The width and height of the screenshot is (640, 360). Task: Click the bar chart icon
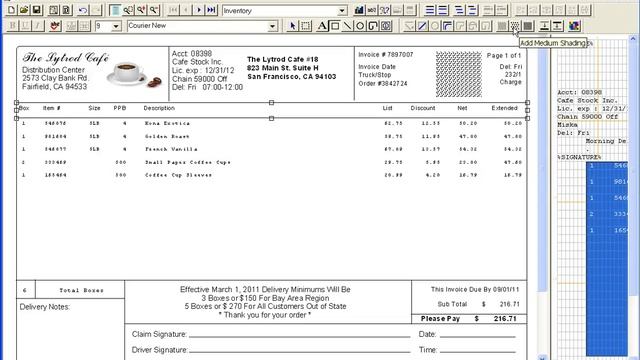point(359,10)
